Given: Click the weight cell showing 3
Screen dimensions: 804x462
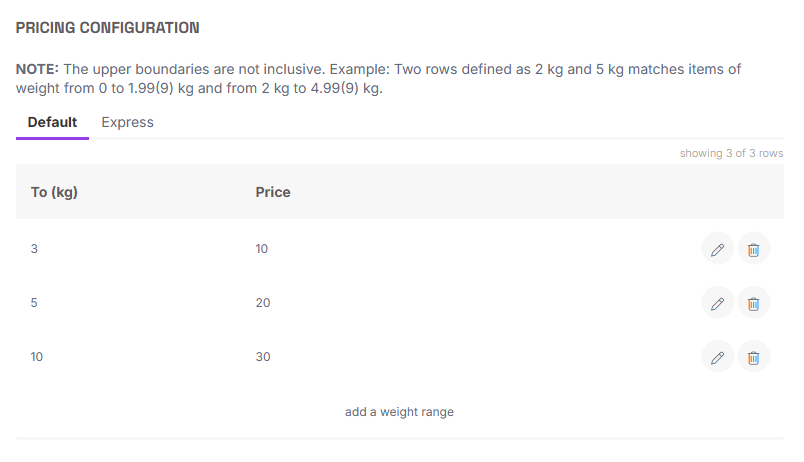Looking at the screenshot, I should point(35,249).
